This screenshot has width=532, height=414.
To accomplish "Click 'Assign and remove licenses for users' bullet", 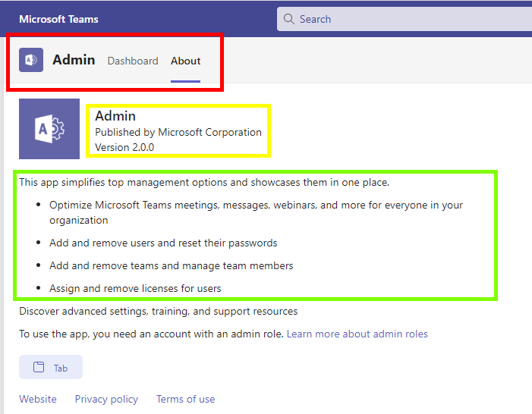I will 135,289.
